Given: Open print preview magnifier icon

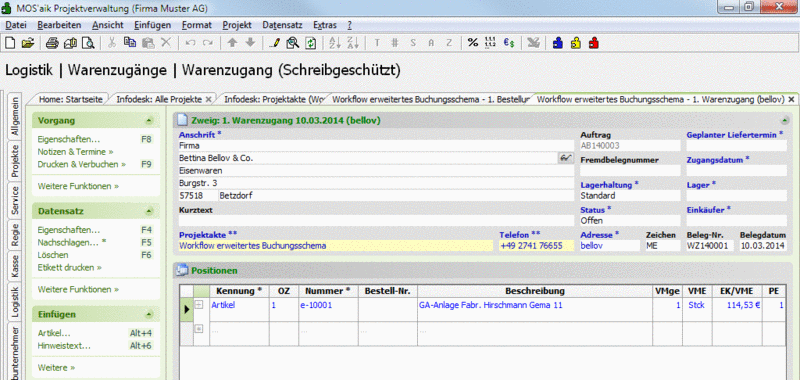Looking at the screenshot, I should (89, 43).
